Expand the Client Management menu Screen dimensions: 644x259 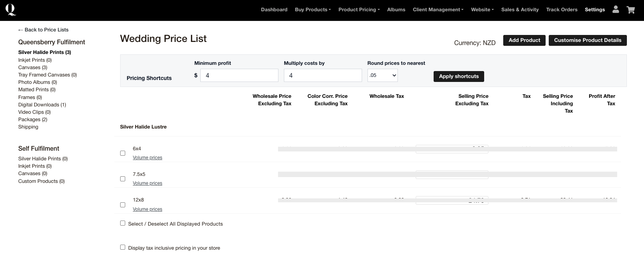pyautogui.click(x=438, y=10)
